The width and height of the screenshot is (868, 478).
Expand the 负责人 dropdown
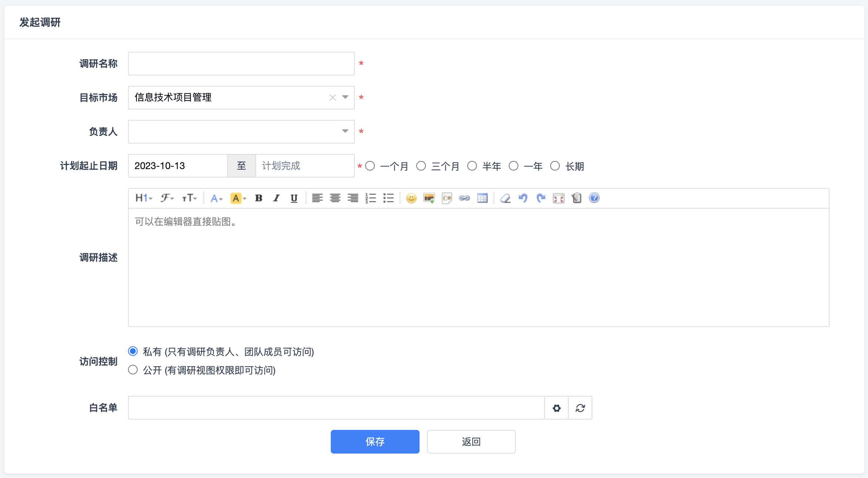pyautogui.click(x=345, y=131)
